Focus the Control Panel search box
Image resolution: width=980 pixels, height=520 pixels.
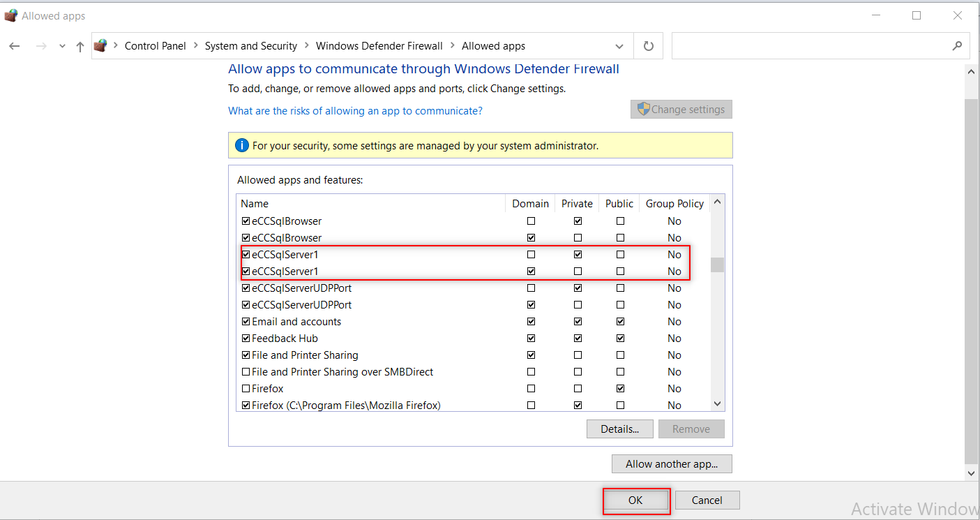coord(809,46)
